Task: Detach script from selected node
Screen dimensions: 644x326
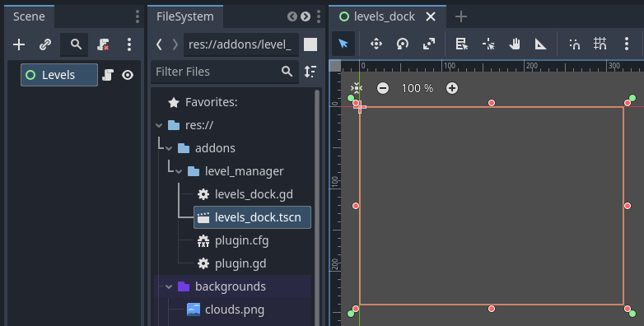Action: tap(103, 44)
